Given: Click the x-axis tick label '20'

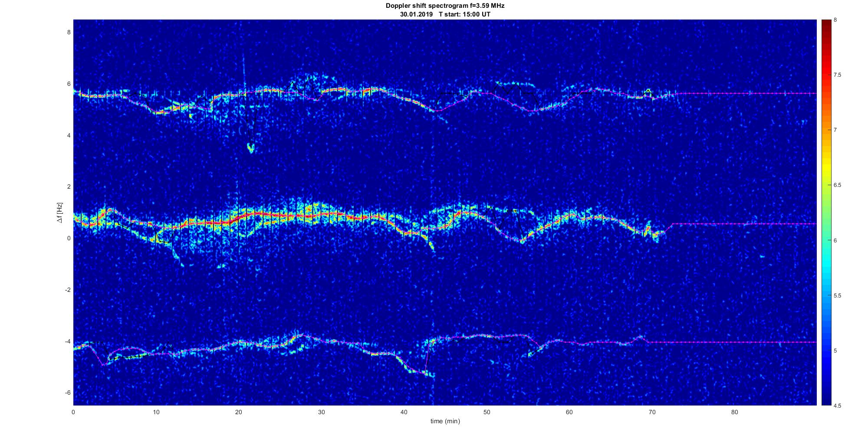Looking at the screenshot, I should [x=239, y=412].
